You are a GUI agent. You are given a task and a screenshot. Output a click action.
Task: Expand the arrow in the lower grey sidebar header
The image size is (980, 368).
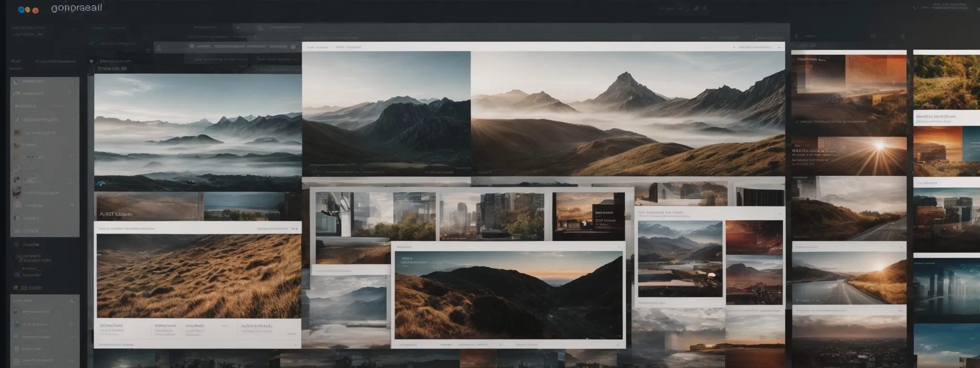click(72, 300)
